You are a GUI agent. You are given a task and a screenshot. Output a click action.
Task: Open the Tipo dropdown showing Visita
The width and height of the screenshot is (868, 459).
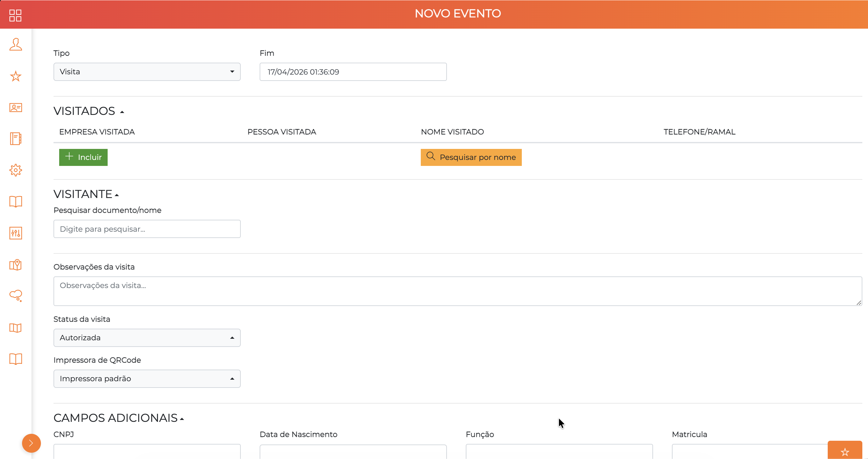point(147,72)
